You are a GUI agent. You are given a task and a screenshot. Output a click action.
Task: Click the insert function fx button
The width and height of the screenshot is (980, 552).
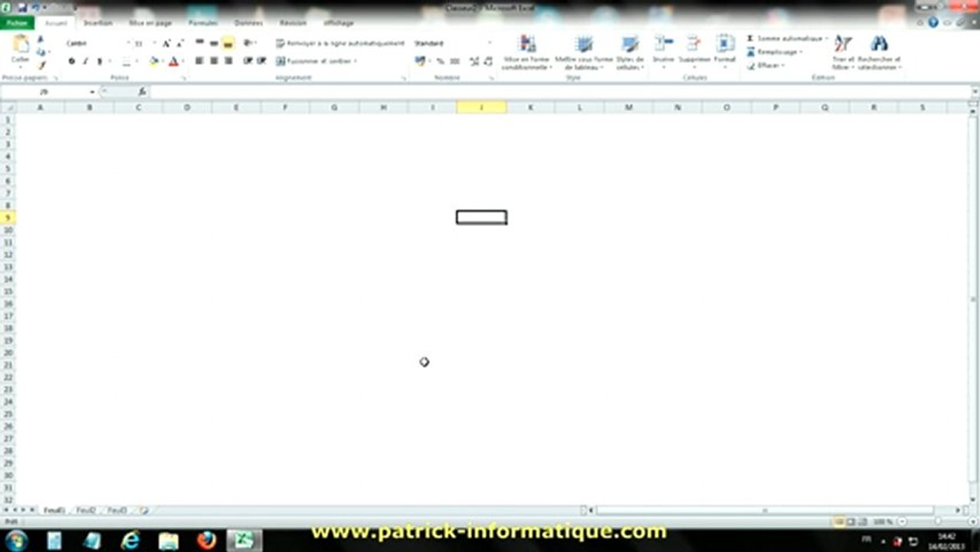(142, 92)
